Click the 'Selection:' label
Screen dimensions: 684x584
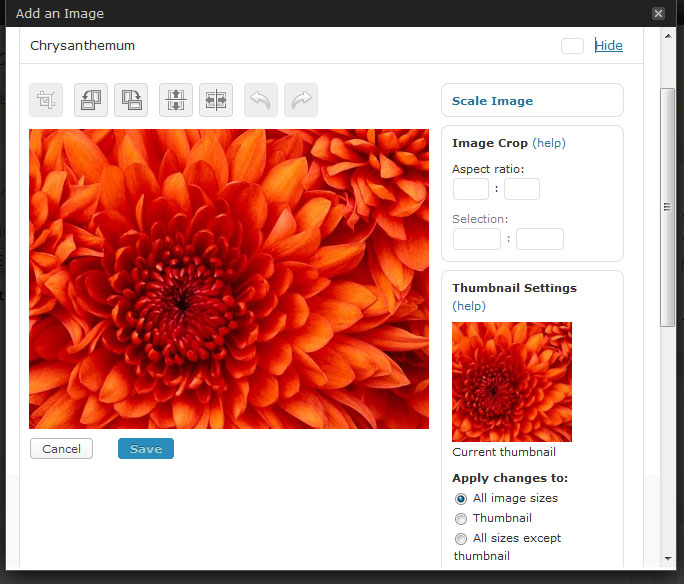click(480, 219)
